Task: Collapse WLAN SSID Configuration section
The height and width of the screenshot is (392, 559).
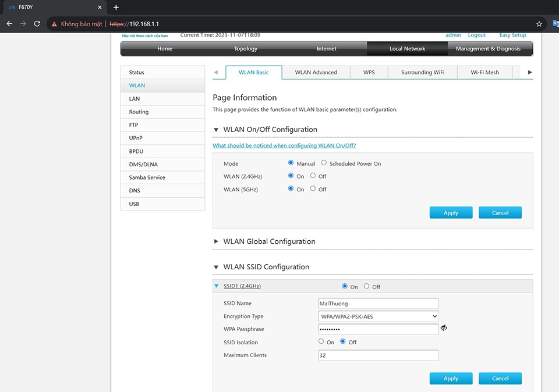Action: pos(216,267)
